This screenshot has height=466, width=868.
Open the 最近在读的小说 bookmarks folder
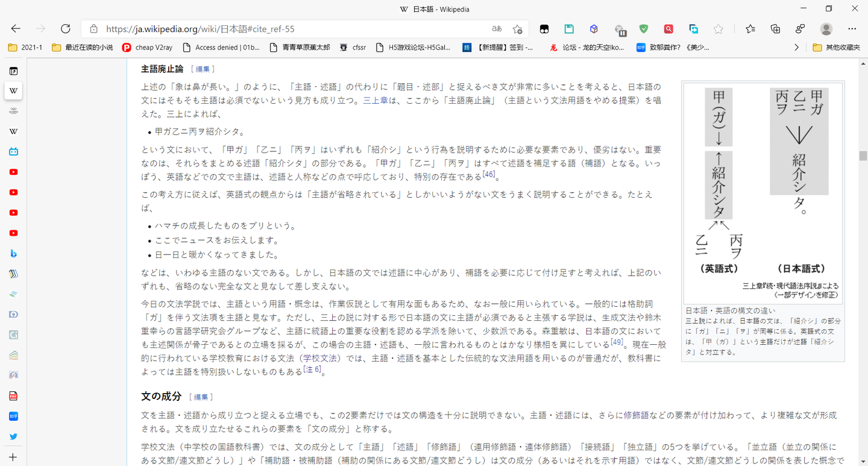click(x=83, y=47)
